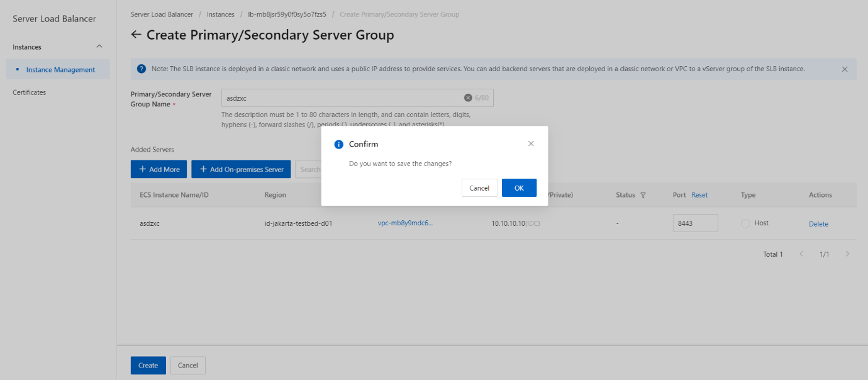
Task: Edit the 8443 port field
Action: (695, 223)
